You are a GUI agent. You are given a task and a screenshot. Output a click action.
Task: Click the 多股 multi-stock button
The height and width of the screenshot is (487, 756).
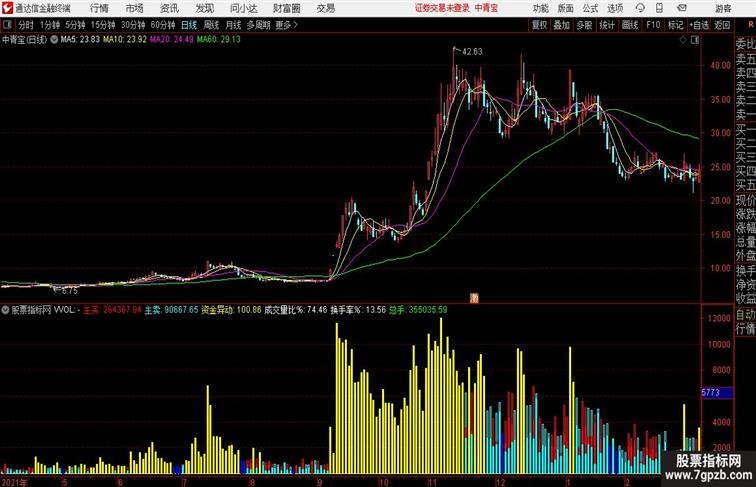click(584, 25)
